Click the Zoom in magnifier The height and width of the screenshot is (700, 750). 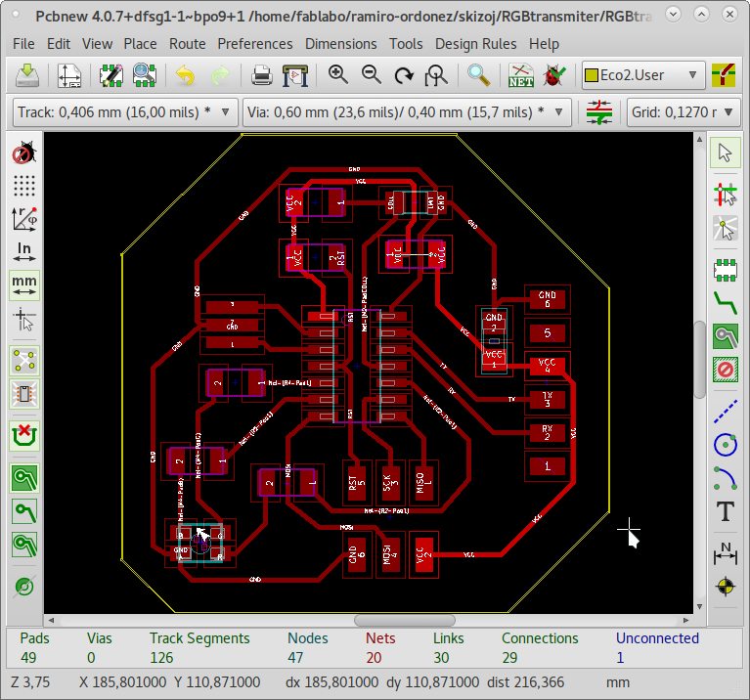(x=337, y=75)
